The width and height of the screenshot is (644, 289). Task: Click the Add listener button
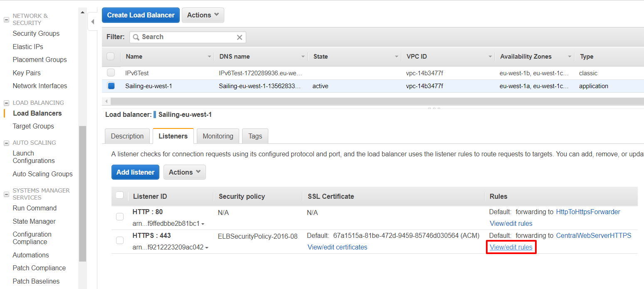(x=135, y=172)
